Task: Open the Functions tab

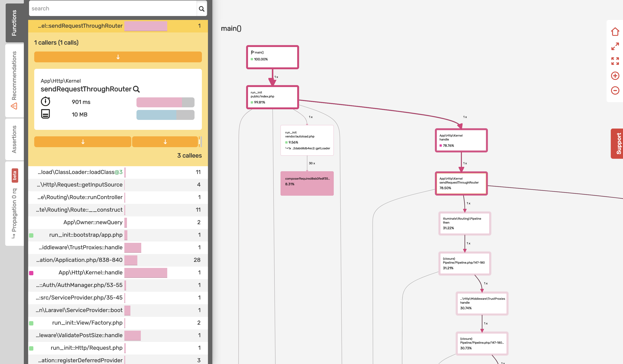Action: click(14, 23)
